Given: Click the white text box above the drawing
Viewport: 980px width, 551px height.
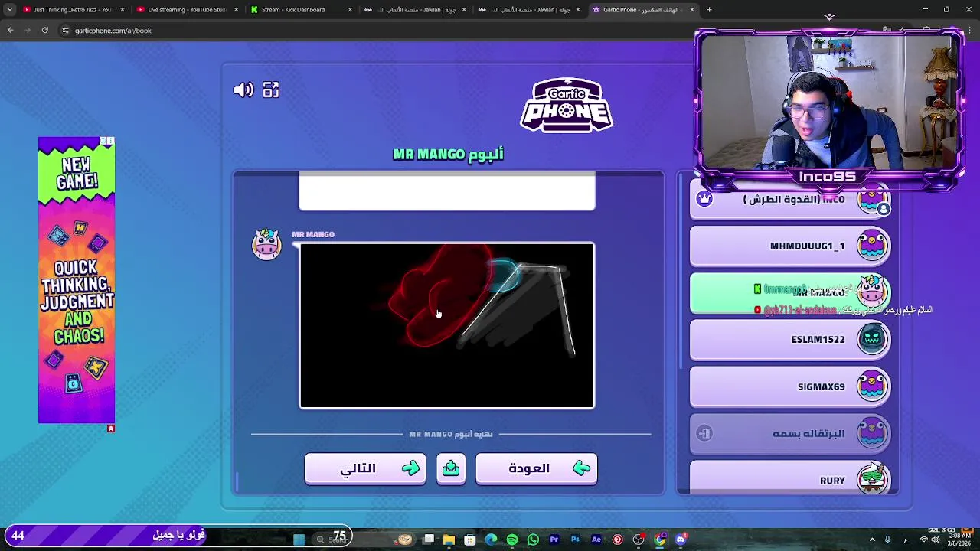Looking at the screenshot, I should pyautogui.click(x=446, y=191).
